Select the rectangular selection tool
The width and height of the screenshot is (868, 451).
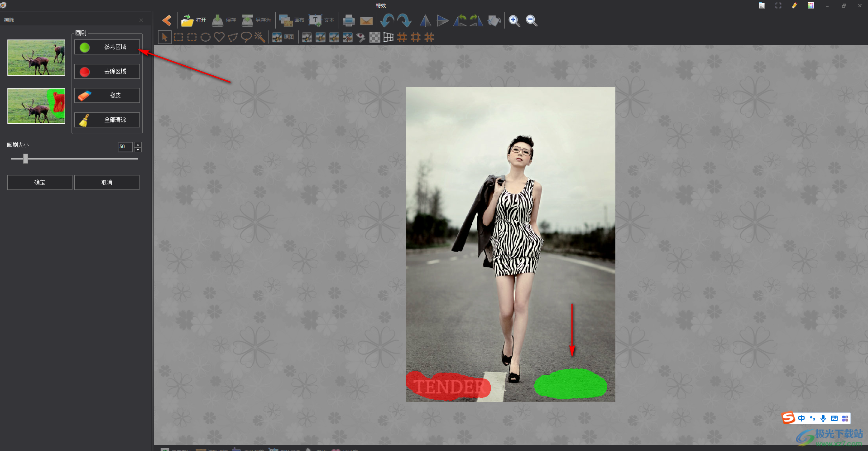click(178, 37)
